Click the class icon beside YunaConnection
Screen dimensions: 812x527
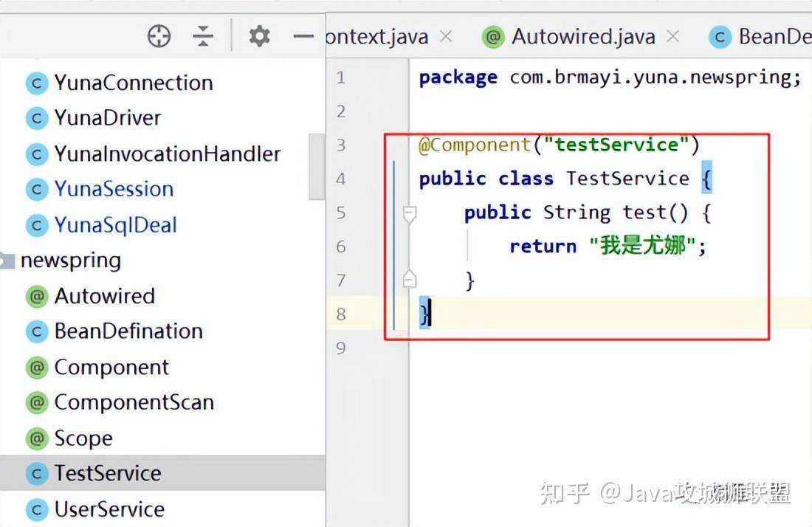[x=37, y=83]
